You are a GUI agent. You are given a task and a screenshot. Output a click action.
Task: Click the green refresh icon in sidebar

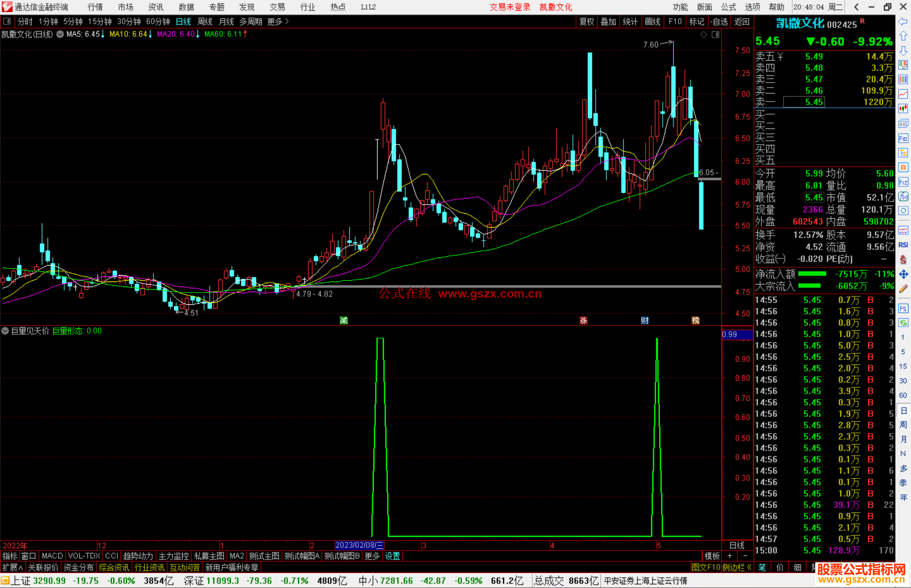pos(903,323)
